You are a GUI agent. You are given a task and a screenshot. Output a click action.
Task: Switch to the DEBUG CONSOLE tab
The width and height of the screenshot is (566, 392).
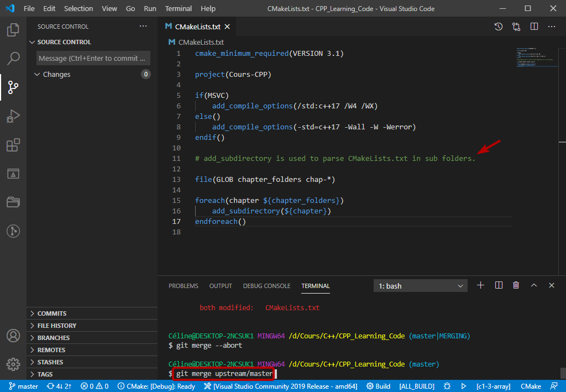tap(267, 286)
